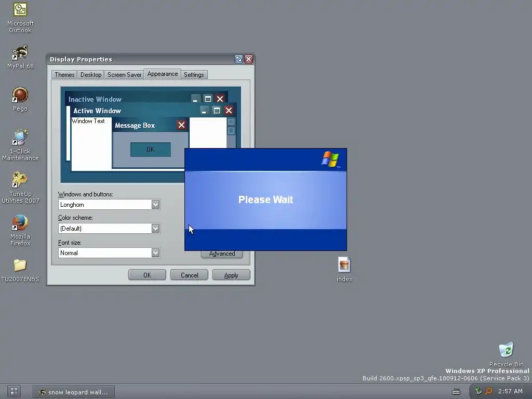
Task: Click the Message Box preview title
Action: point(135,126)
